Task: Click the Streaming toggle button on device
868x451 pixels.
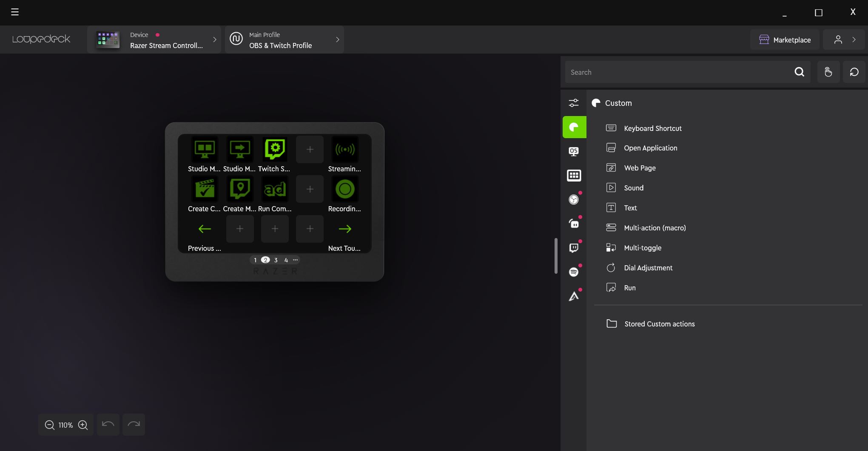Action: (x=344, y=150)
